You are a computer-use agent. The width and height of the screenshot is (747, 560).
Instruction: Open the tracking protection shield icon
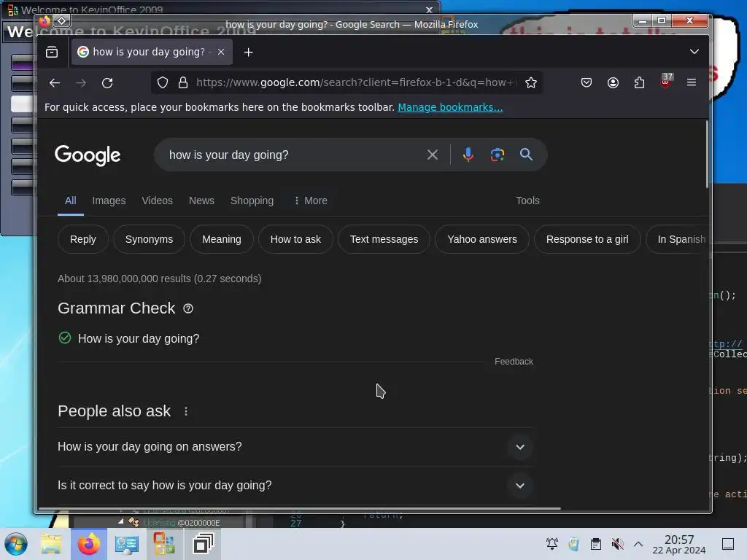pyautogui.click(x=163, y=82)
